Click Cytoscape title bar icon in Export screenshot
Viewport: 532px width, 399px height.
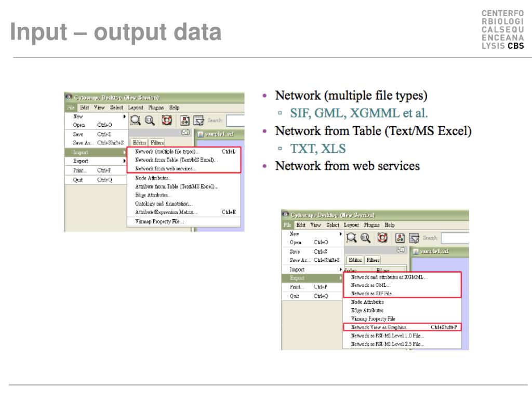pyautogui.click(x=286, y=215)
